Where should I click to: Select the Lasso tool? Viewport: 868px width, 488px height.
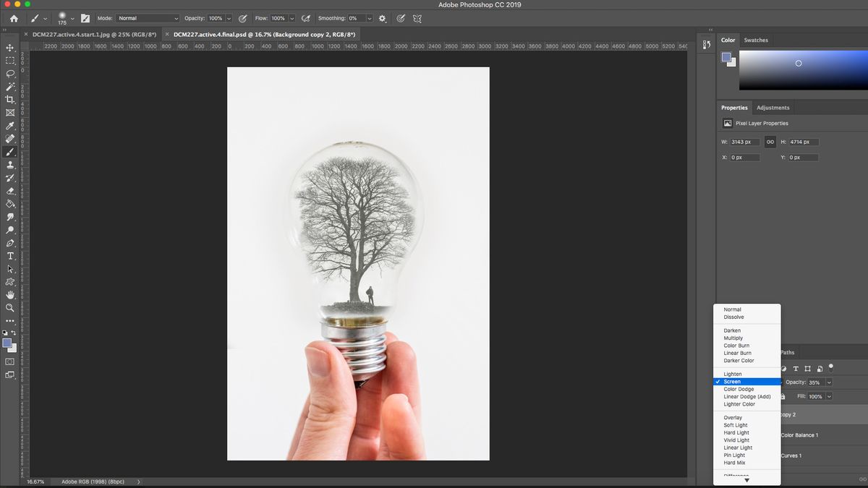[10, 74]
